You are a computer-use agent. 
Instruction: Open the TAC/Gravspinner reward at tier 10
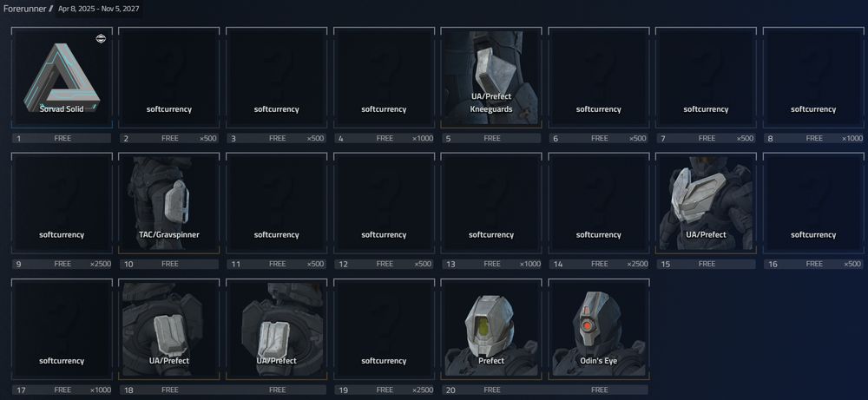[x=169, y=203]
